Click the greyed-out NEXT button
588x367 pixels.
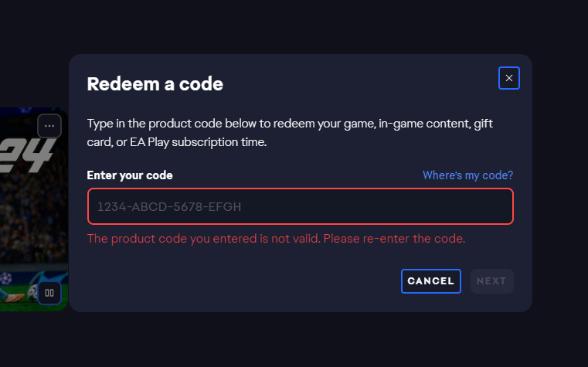coord(491,280)
